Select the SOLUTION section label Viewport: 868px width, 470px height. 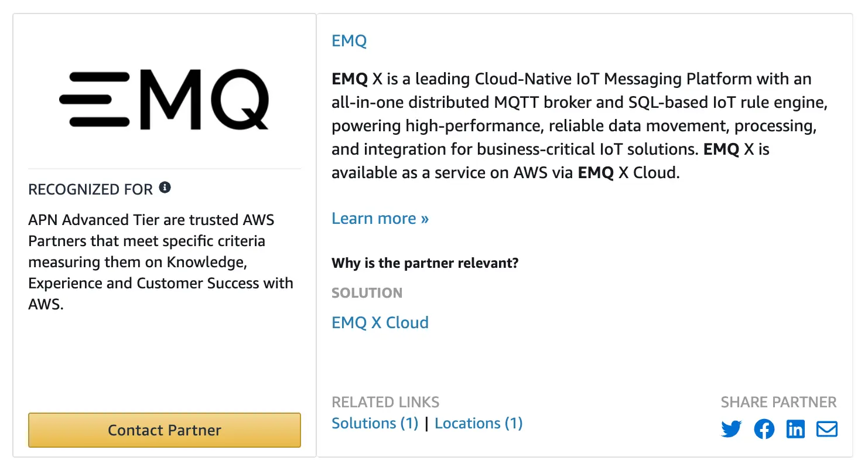point(367,293)
